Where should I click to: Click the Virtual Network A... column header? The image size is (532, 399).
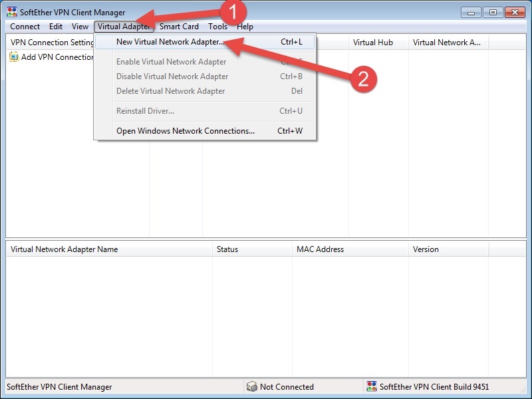tap(448, 43)
